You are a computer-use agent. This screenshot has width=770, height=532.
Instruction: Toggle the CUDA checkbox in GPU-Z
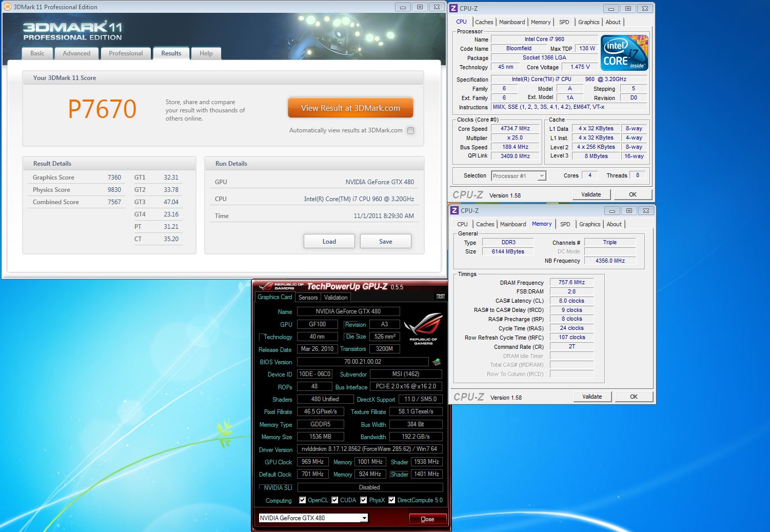click(335, 500)
